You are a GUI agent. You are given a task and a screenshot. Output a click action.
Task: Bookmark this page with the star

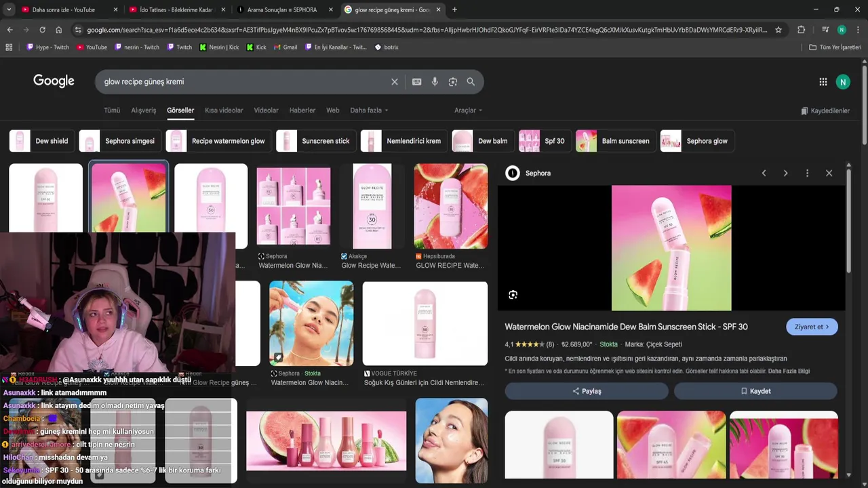click(778, 30)
